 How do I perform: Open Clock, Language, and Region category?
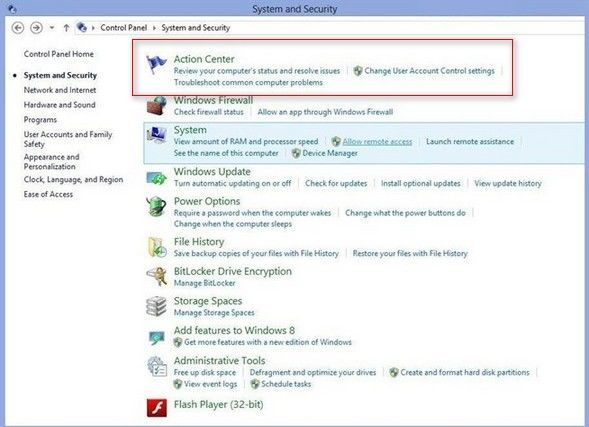(73, 180)
